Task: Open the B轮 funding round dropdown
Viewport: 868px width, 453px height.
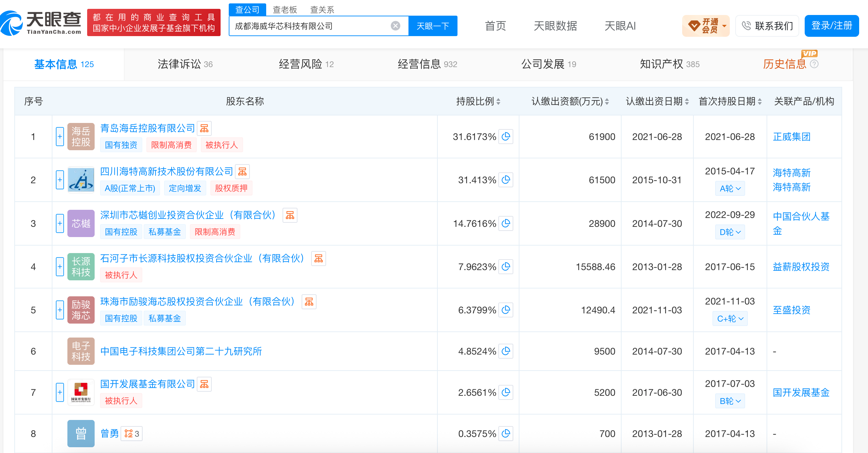Action: pos(730,401)
